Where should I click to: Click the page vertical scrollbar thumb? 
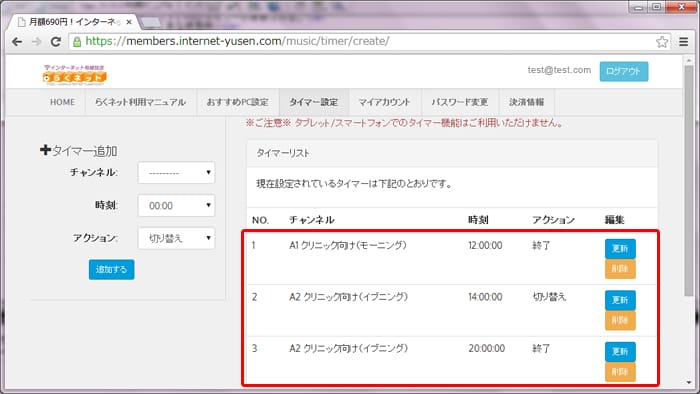tap(689, 180)
